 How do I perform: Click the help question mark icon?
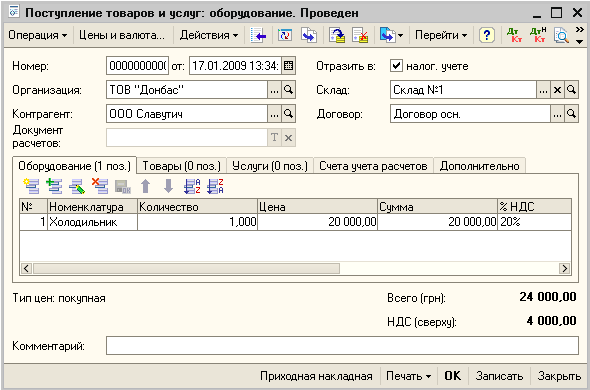(487, 35)
